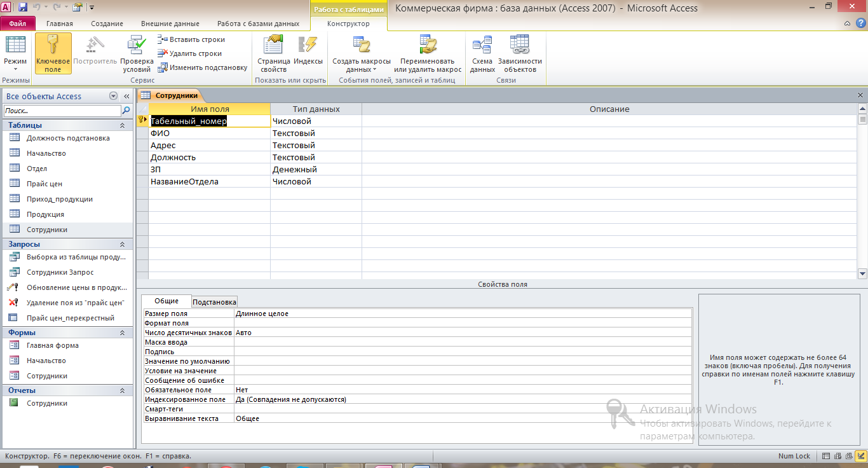Click Удалить строки in ribbon
This screenshot has width=868, height=468.
coord(191,53)
